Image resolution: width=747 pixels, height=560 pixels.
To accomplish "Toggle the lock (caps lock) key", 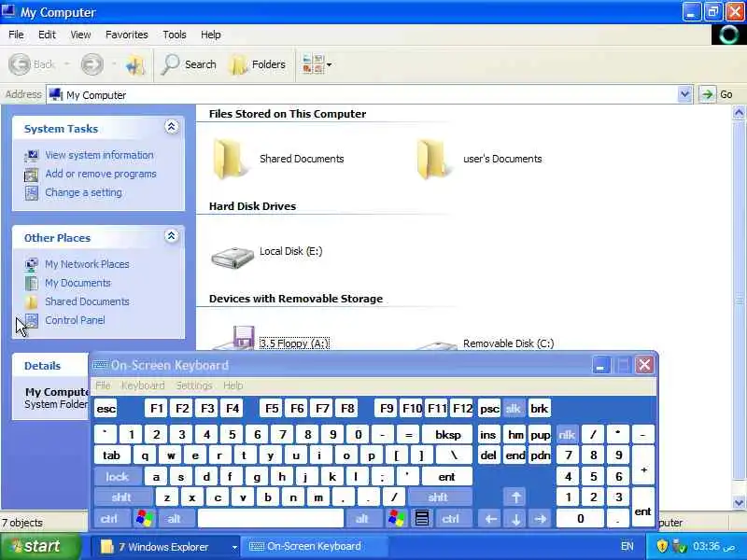I will [118, 477].
